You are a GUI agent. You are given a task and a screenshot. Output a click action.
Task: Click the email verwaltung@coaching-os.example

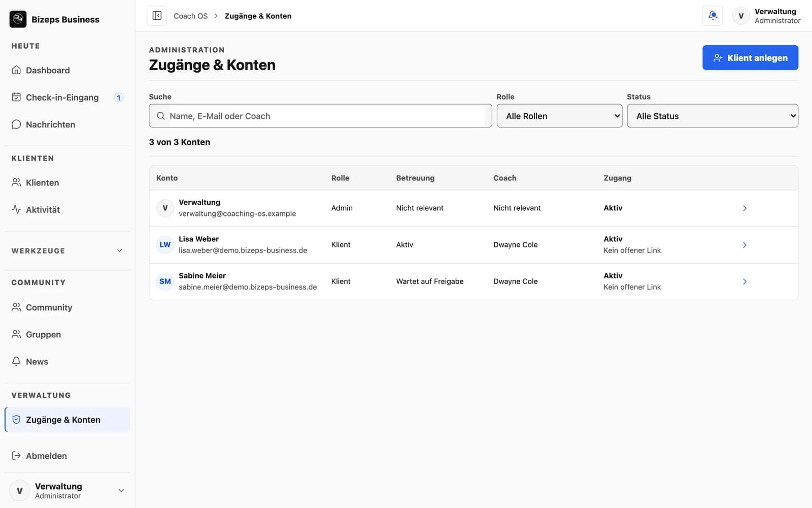[x=237, y=214]
